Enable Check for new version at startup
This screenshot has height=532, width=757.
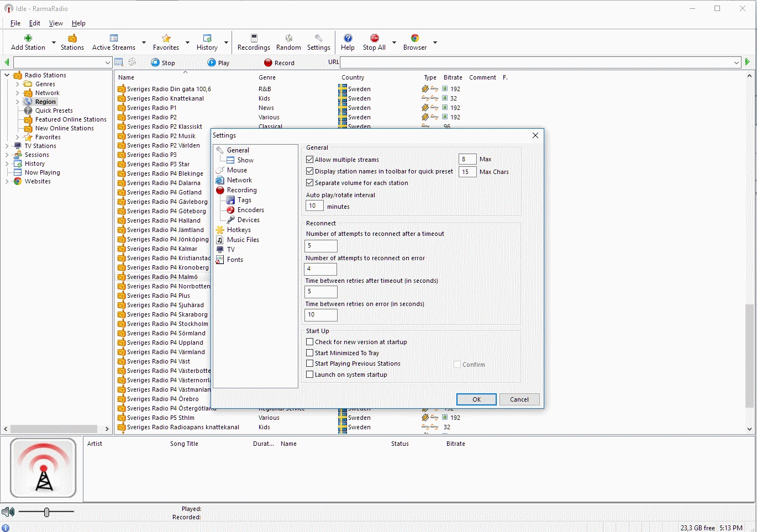click(x=310, y=342)
